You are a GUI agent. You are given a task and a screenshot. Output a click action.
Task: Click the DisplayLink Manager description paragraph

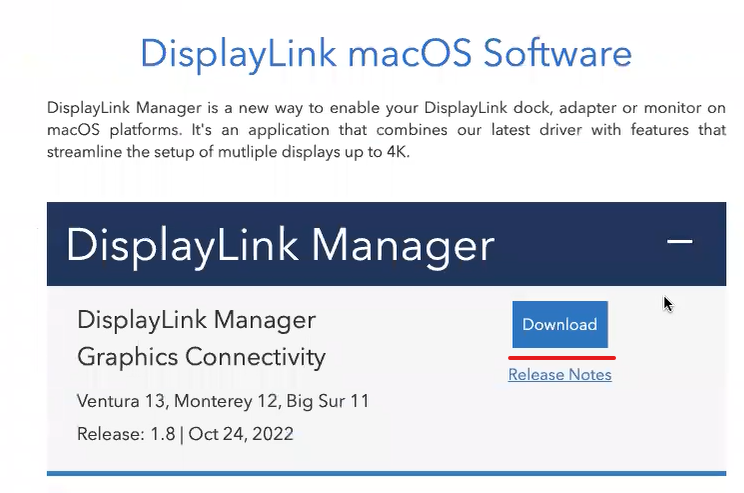(386, 130)
